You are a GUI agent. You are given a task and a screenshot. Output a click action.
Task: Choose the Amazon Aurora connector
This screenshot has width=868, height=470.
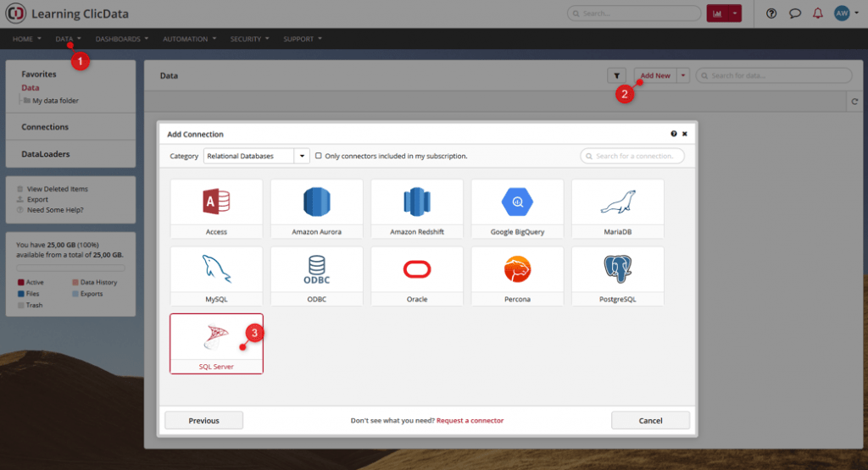(317, 208)
